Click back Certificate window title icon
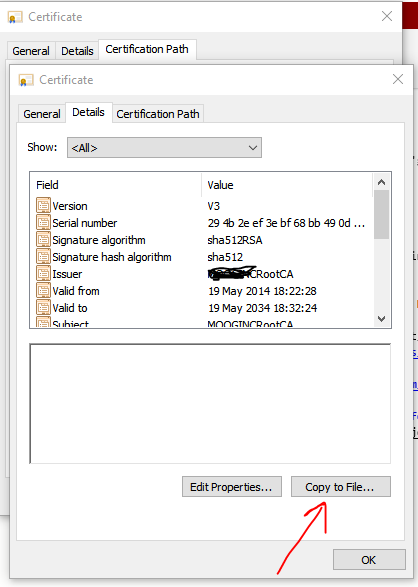This screenshot has height=587, width=418. (x=15, y=17)
